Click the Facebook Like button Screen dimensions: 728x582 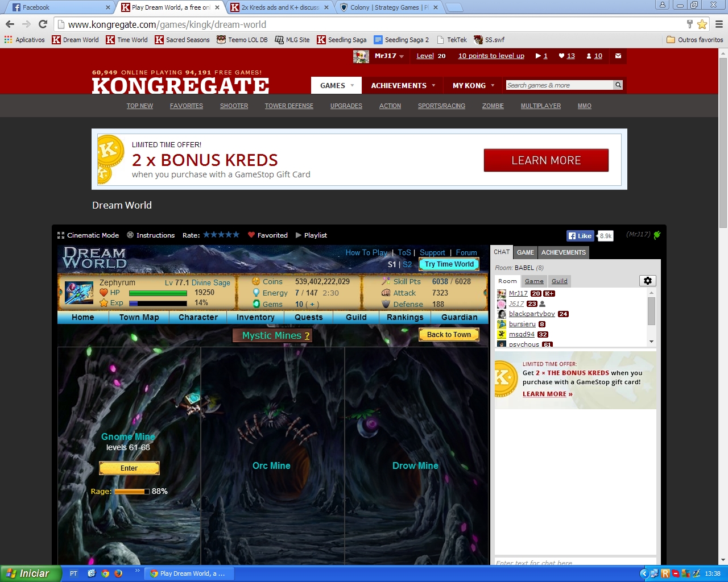tap(580, 236)
